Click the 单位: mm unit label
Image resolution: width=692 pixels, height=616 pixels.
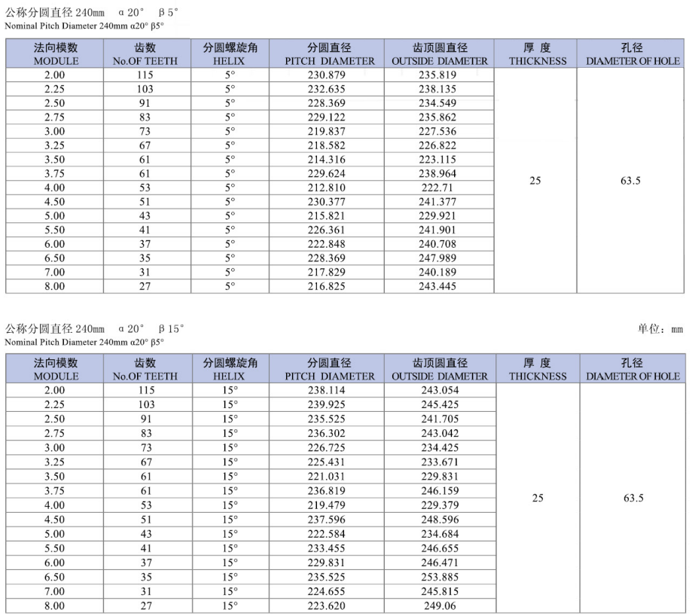(660, 329)
